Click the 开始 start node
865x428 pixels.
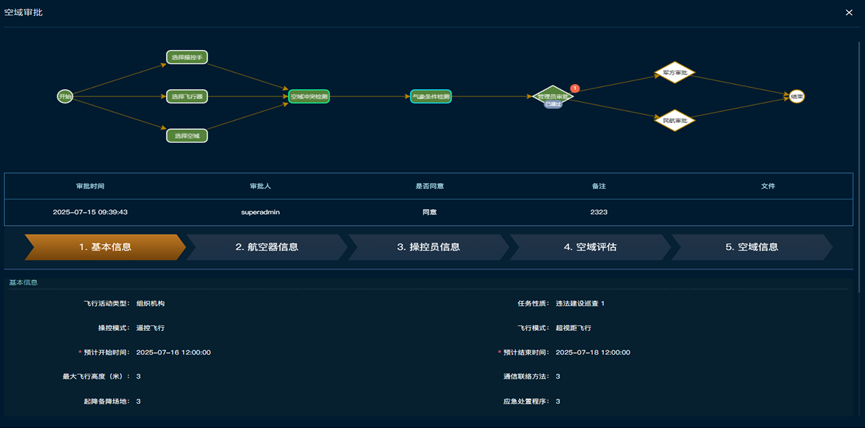click(65, 97)
